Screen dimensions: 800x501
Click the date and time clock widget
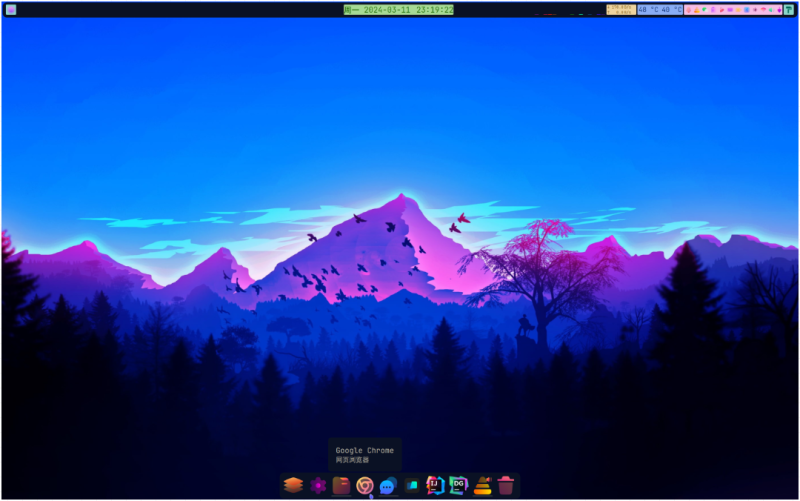(x=398, y=9)
